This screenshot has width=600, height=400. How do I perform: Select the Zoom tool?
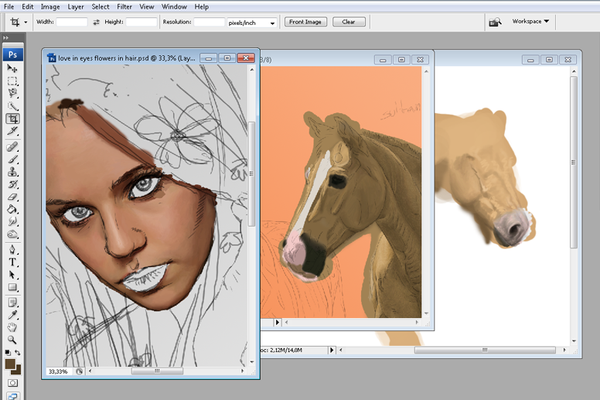pyautogui.click(x=12, y=340)
